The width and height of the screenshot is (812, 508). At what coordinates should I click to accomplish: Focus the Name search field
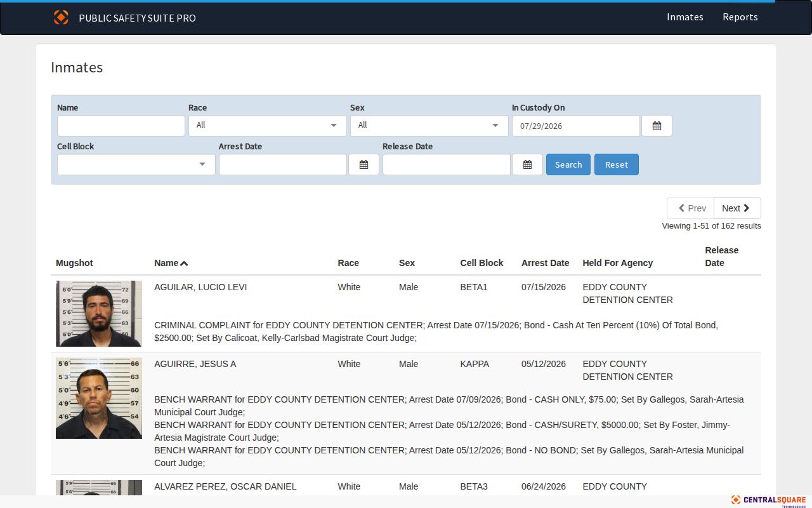(x=121, y=126)
